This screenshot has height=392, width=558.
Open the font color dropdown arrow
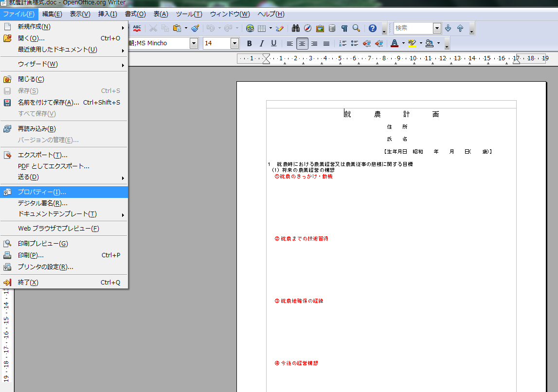point(403,43)
